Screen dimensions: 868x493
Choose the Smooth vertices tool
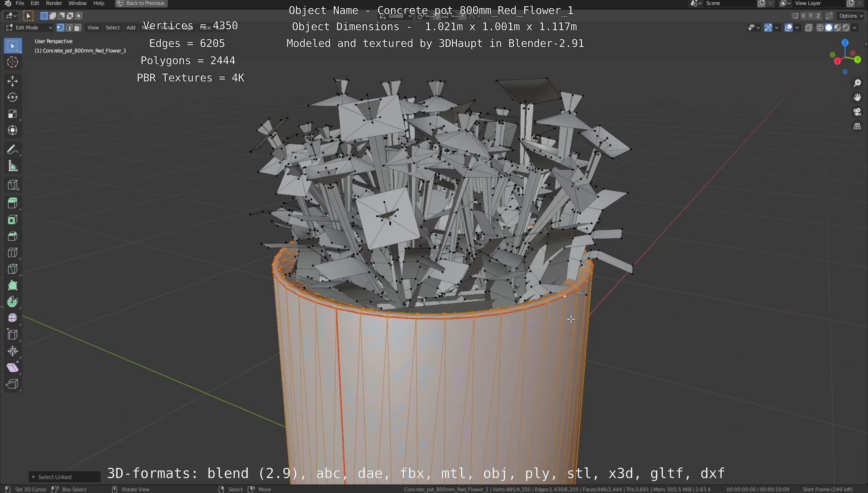click(13, 318)
